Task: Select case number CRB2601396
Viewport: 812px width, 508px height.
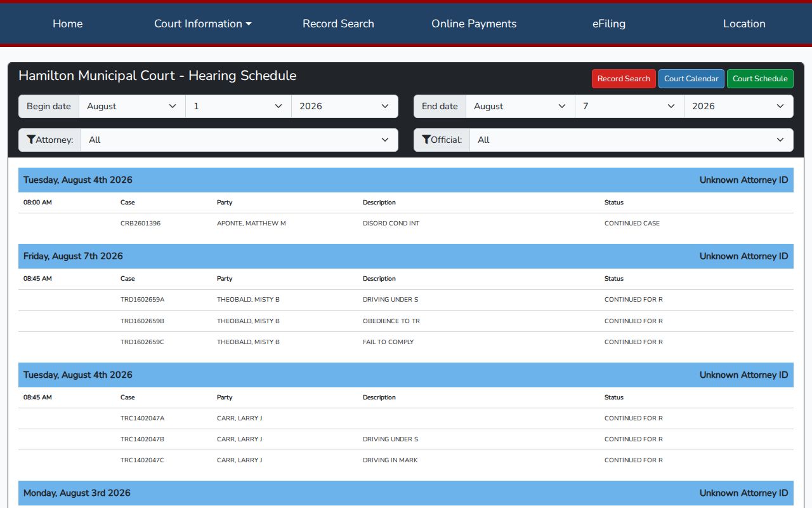Action: click(x=140, y=224)
